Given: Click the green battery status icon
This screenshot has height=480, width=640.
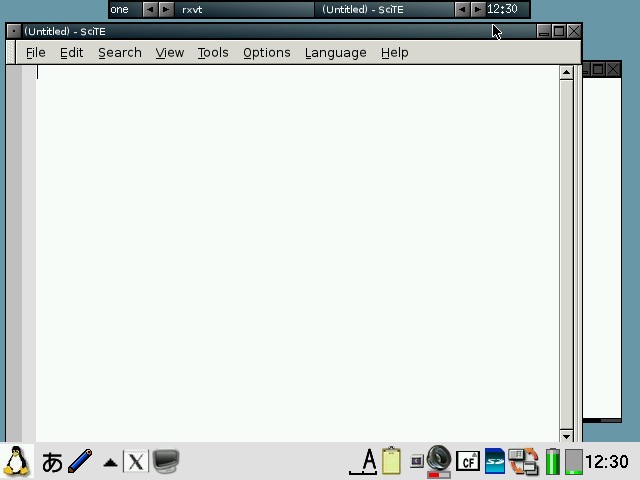Looking at the screenshot, I should (553, 461).
